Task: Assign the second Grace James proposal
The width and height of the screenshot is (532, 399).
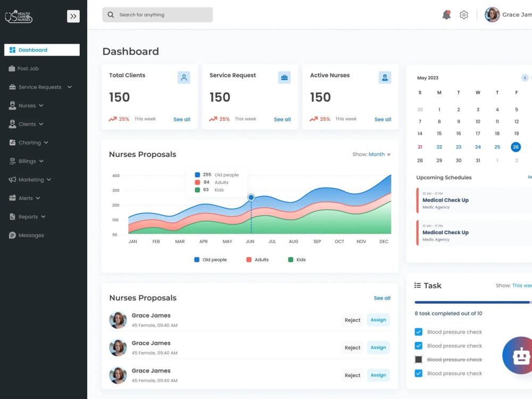Action: (x=378, y=348)
